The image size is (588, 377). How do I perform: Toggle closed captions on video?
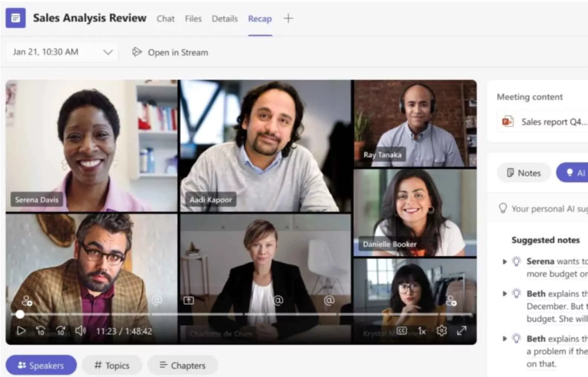[402, 331]
